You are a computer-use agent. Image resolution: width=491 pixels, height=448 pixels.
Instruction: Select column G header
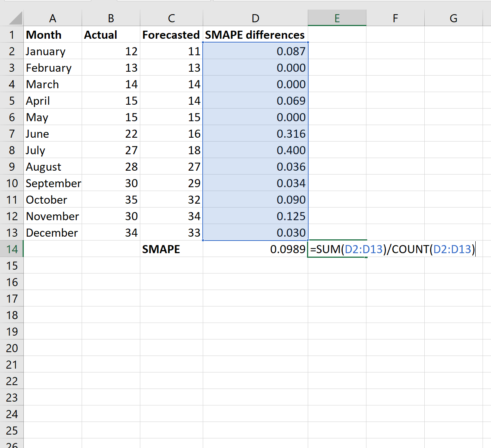coord(453,18)
